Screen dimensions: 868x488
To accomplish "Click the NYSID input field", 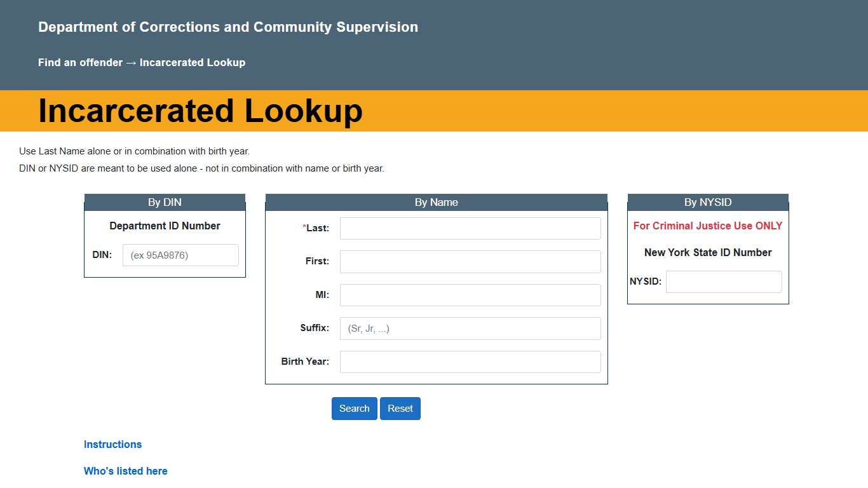I will (x=723, y=281).
